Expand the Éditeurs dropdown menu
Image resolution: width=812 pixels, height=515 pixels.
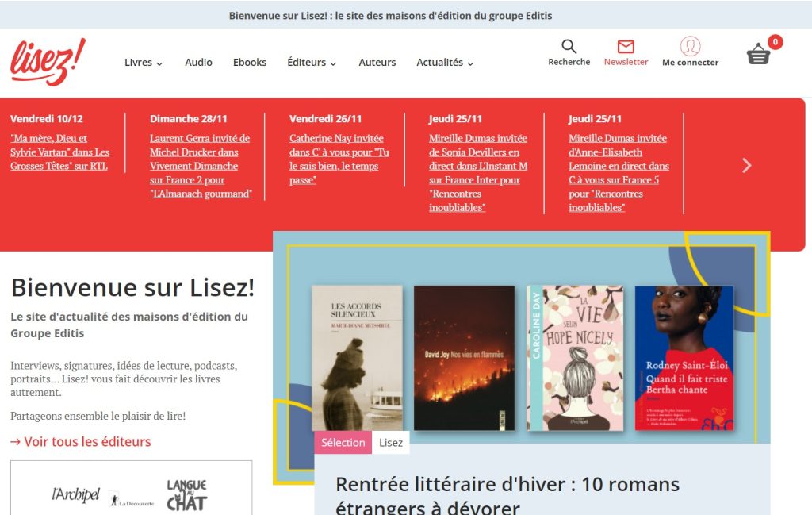pos(312,63)
